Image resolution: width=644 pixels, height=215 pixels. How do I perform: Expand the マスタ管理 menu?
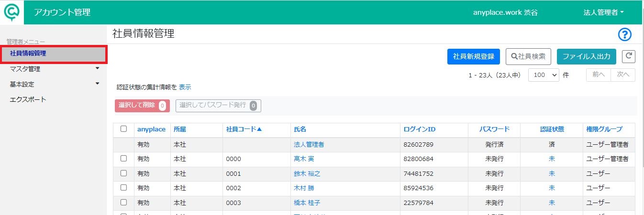(x=54, y=69)
